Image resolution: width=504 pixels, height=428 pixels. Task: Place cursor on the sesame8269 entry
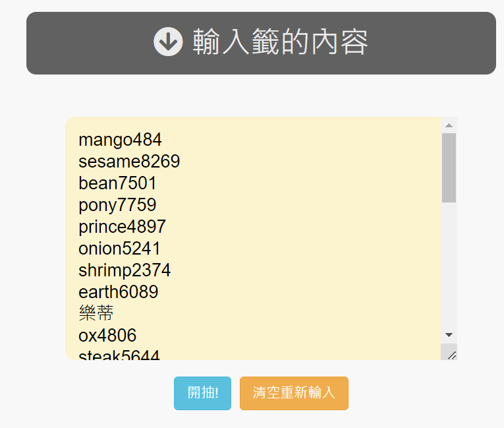tap(129, 162)
